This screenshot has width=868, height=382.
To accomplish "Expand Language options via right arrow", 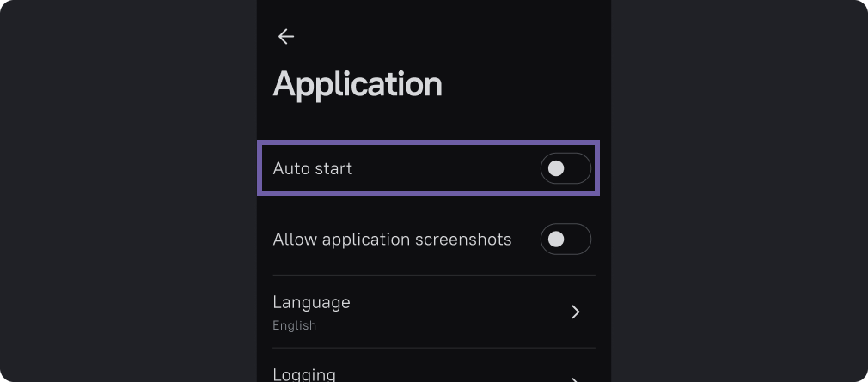I will pos(576,312).
